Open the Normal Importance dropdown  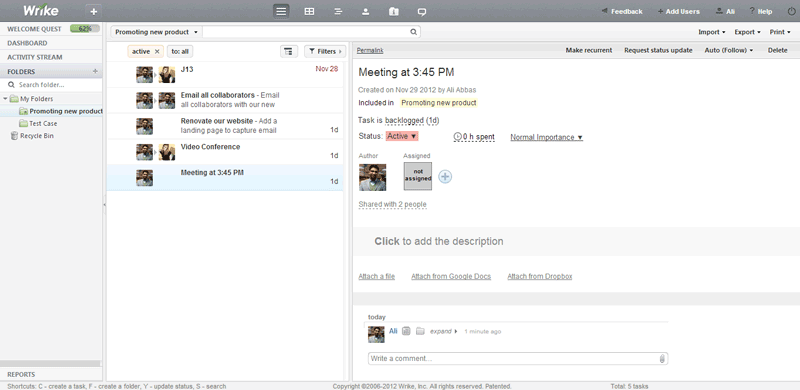point(546,137)
